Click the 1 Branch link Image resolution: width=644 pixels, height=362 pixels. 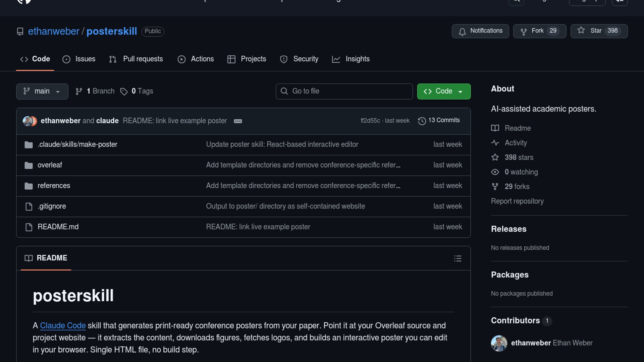tap(96, 91)
